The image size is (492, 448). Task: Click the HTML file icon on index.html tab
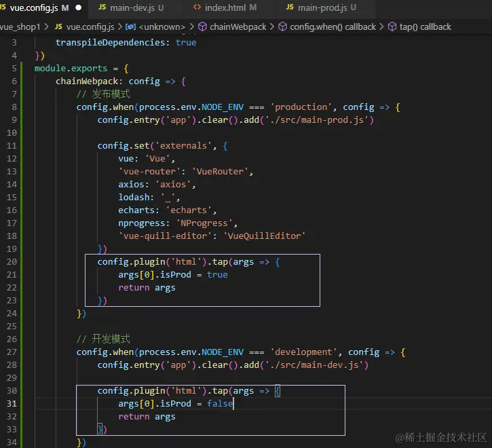click(x=197, y=7)
